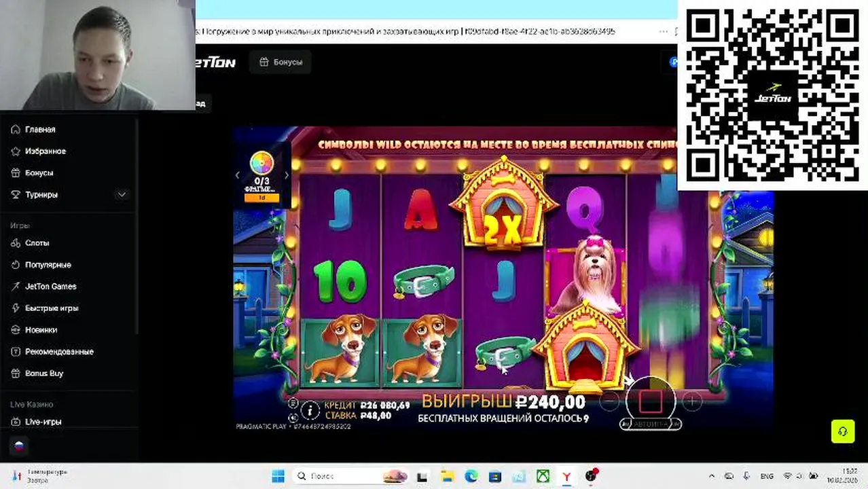The image size is (868, 489).
Task: Toggle the slot game sound icon
Action: (x=293, y=418)
